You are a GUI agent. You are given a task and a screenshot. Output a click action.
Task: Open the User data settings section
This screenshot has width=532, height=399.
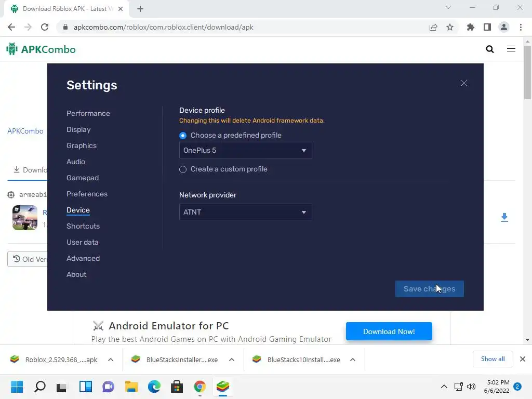[83, 242]
